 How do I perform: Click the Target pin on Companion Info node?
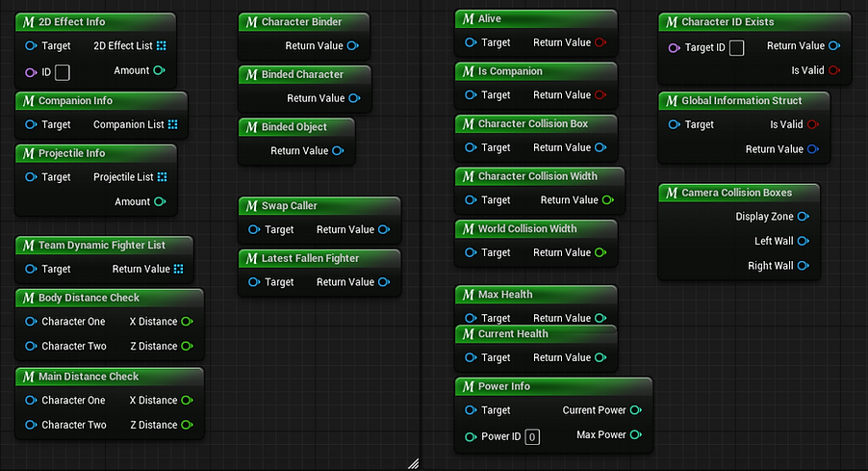31,124
